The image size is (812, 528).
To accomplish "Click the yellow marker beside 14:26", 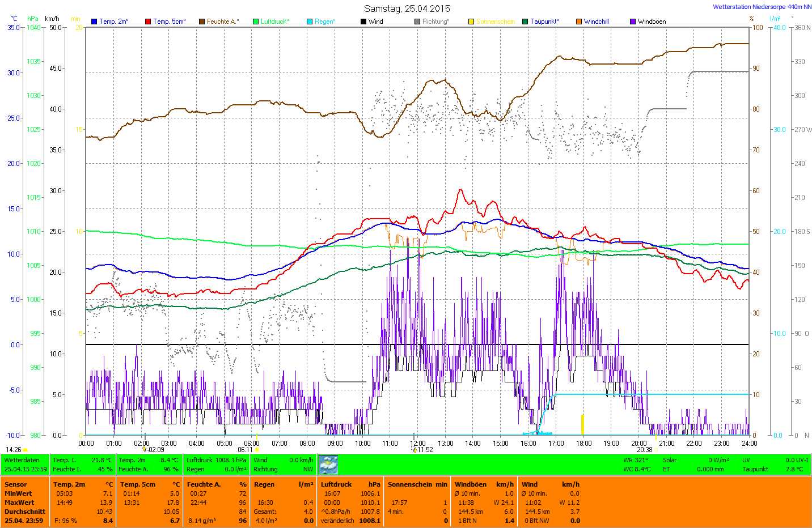I will tap(26, 450).
